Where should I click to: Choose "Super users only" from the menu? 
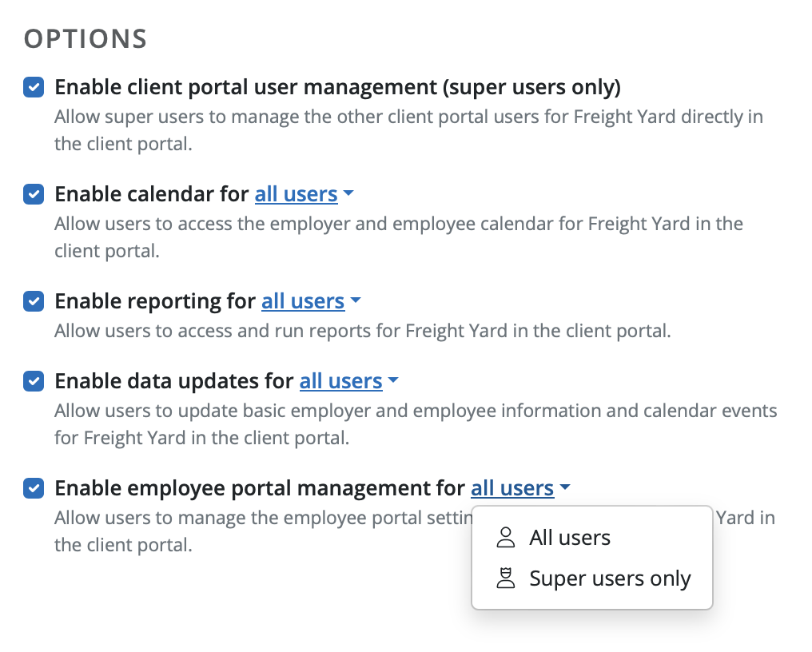(x=610, y=578)
